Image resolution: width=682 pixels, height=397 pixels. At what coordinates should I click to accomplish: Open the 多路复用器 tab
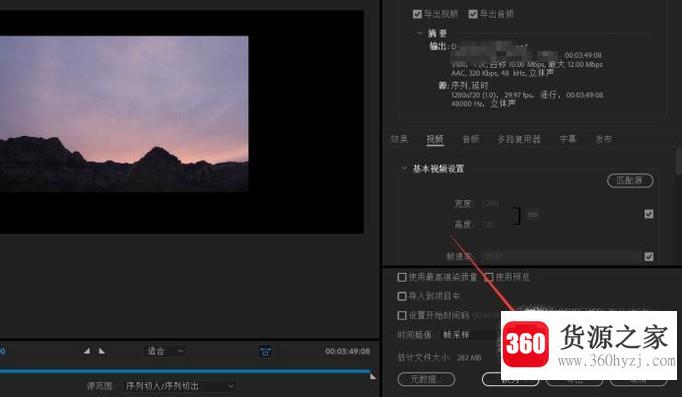[x=519, y=139]
